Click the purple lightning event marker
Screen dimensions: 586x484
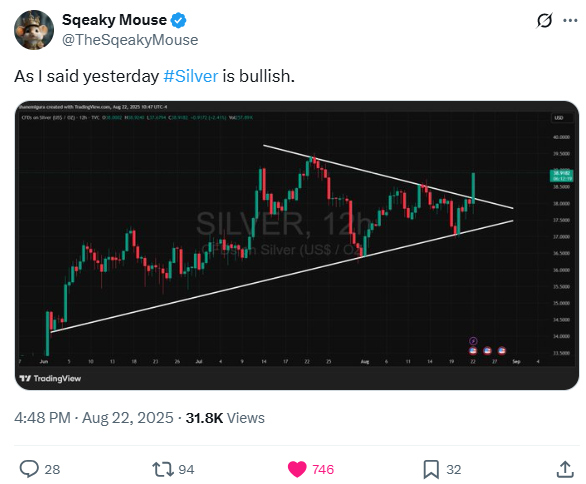click(x=473, y=340)
